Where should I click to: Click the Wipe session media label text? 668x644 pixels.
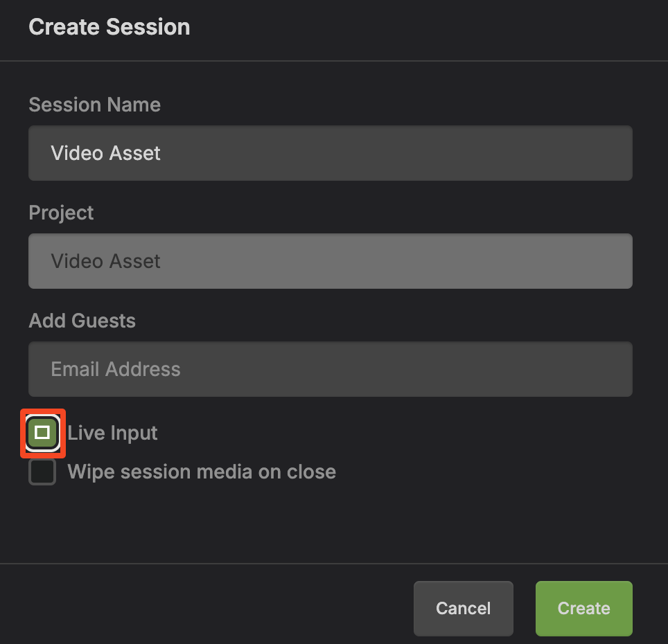[201, 472]
